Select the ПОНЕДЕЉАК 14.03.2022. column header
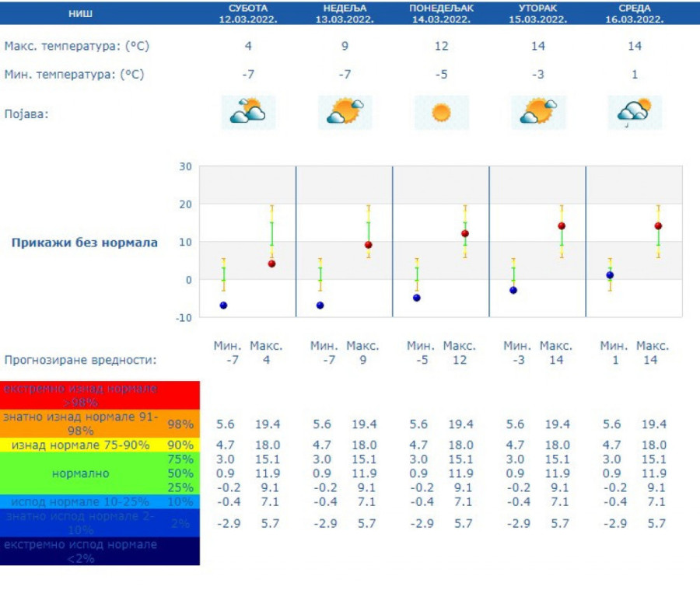Viewport: 700px width, 590px height. pyautogui.click(x=441, y=14)
